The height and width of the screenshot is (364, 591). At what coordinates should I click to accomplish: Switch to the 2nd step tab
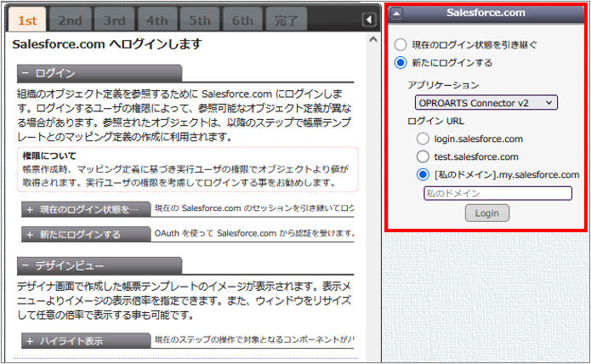click(x=70, y=20)
